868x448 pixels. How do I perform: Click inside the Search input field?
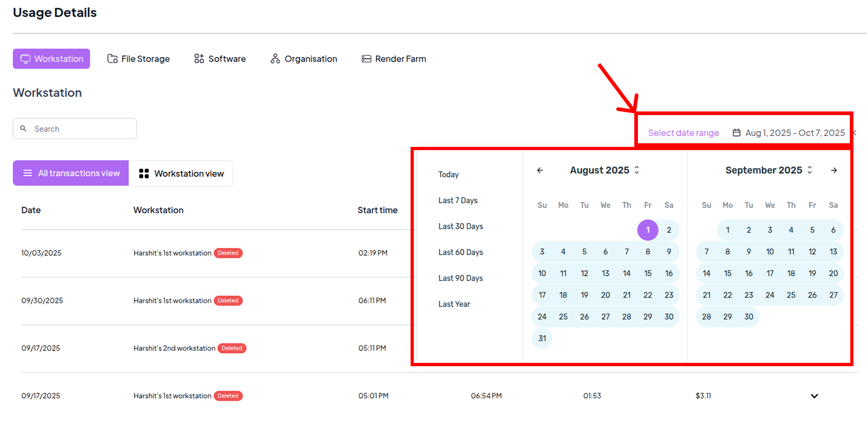coord(82,129)
